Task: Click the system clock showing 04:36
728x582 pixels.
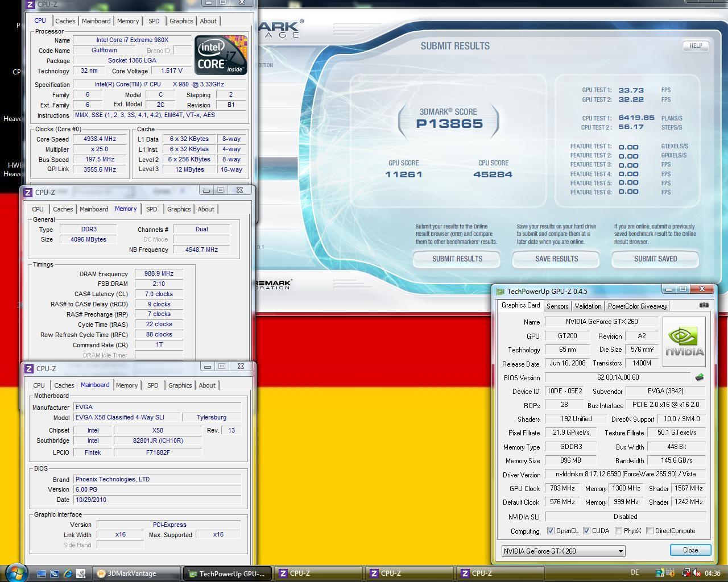Action: 713,573
